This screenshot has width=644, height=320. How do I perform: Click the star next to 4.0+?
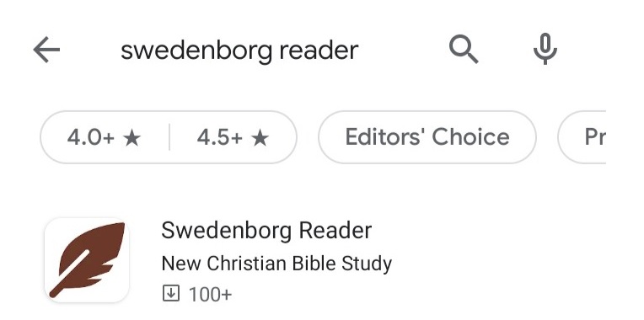click(x=131, y=138)
